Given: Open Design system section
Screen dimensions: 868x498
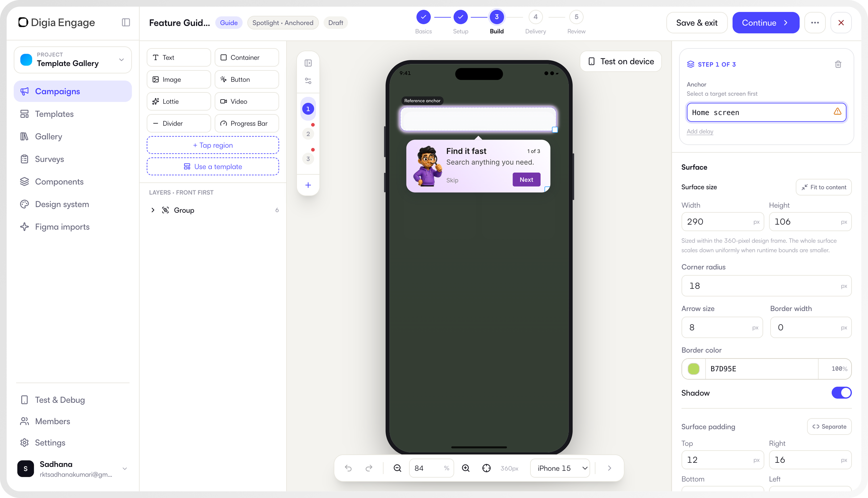Looking at the screenshot, I should click(x=73, y=204).
